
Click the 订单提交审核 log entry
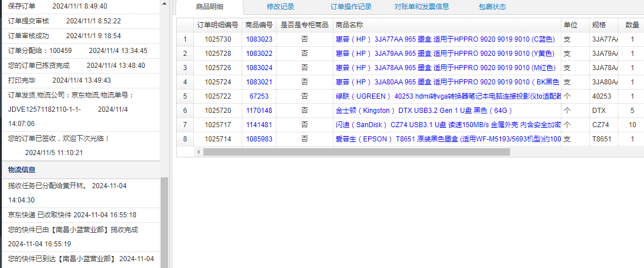[x=80, y=21]
